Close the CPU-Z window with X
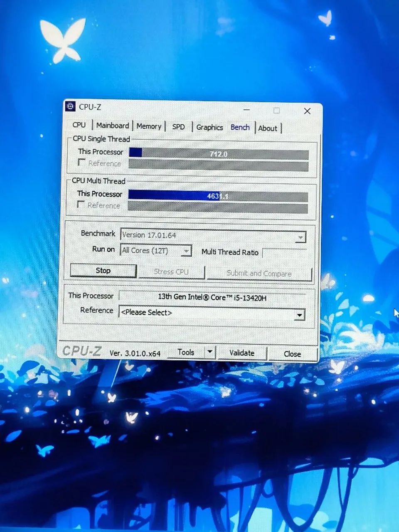This screenshot has height=532, width=399. pyautogui.click(x=307, y=111)
